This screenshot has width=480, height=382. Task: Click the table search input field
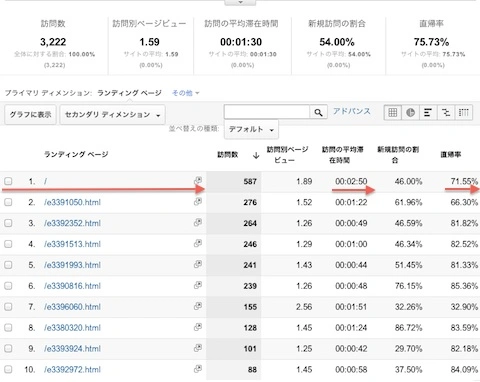[267, 112]
